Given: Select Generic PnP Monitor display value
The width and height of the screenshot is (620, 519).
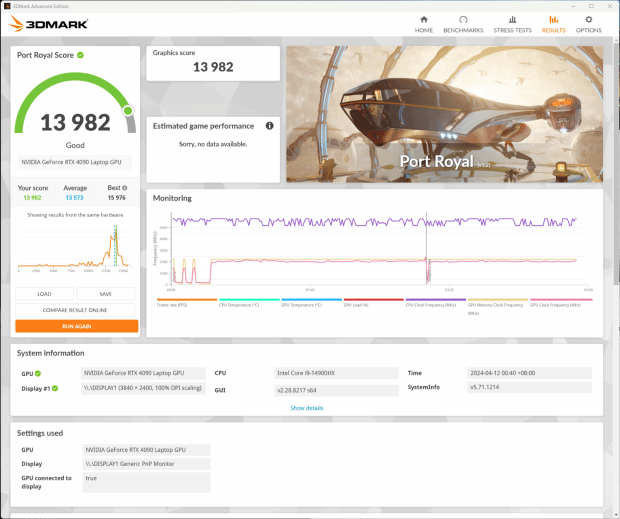Looking at the screenshot, I should pos(146,464).
